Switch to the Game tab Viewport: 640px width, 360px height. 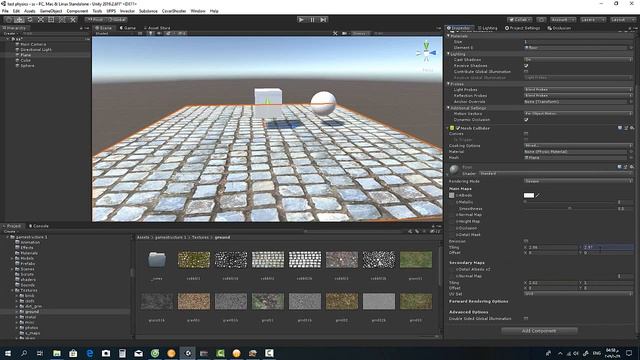128,28
